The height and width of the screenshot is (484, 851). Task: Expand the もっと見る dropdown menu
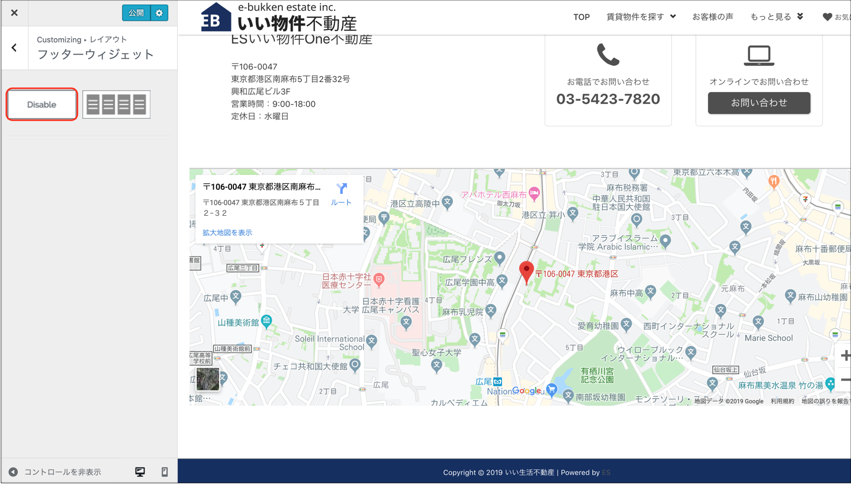click(776, 17)
